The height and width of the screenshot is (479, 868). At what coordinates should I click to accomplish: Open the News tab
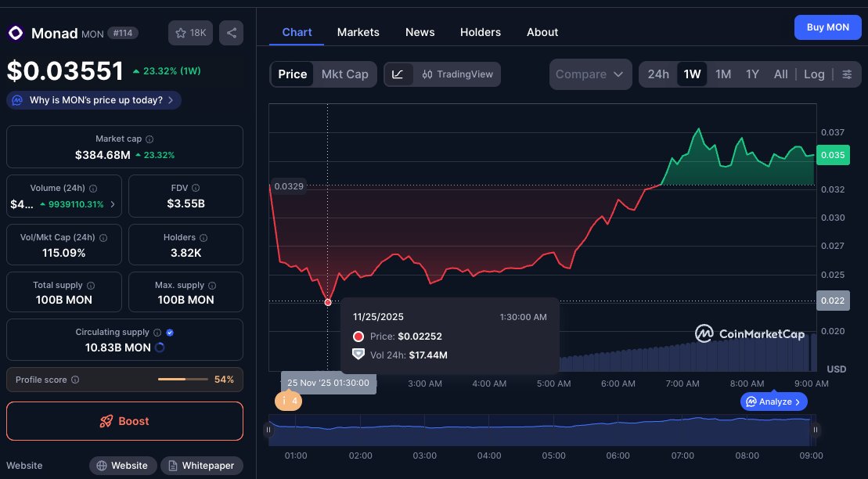[x=420, y=32]
